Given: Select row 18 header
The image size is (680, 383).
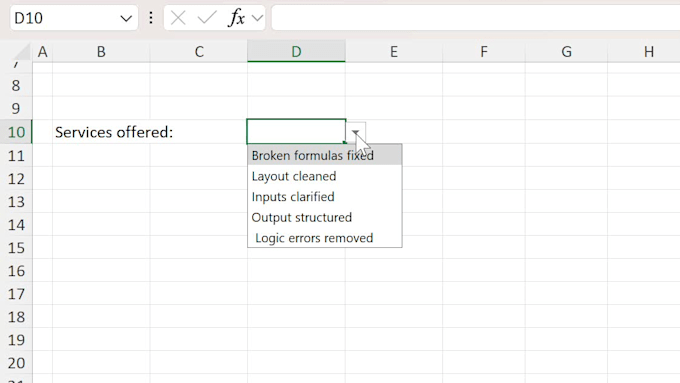Looking at the screenshot, I should [16, 317].
